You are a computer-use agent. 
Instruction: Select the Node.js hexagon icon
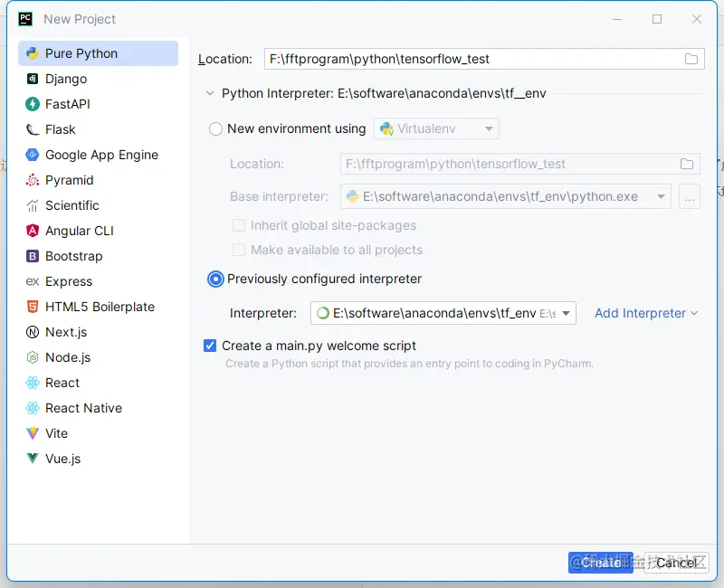point(33,357)
